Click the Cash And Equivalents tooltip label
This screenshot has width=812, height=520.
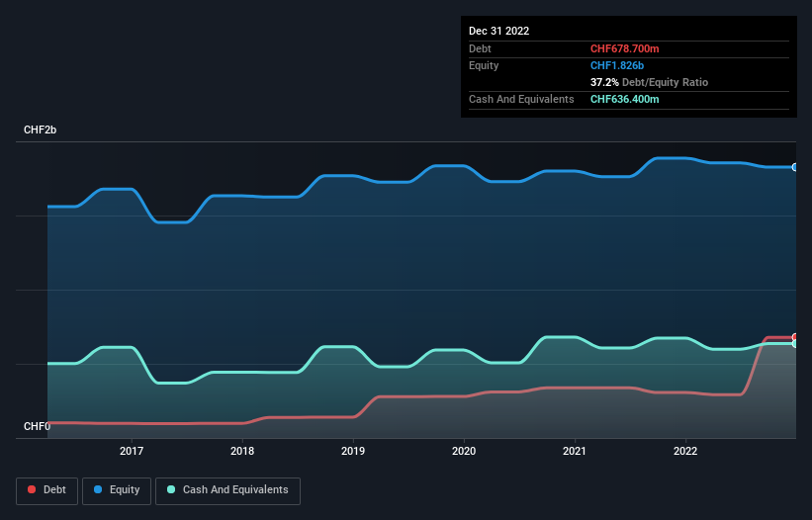(x=521, y=99)
